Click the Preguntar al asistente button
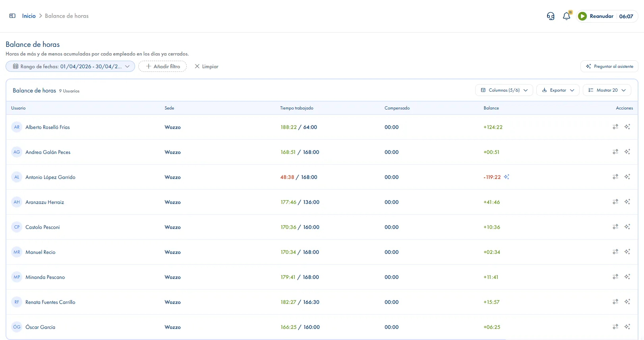The height and width of the screenshot is (340, 644). pos(609,66)
